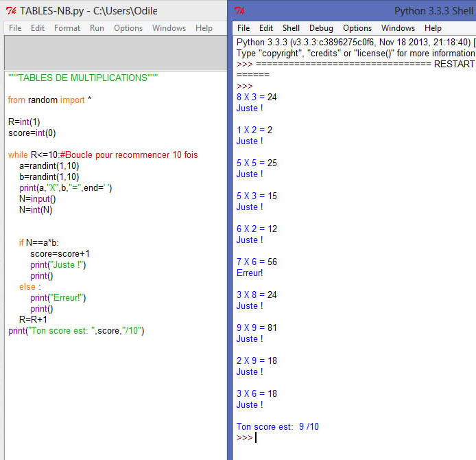Image resolution: width=476 pixels, height=460 pixels.
Task: Click the Python 3.3.3 version banner line
Action: click(x=356, y=42)
